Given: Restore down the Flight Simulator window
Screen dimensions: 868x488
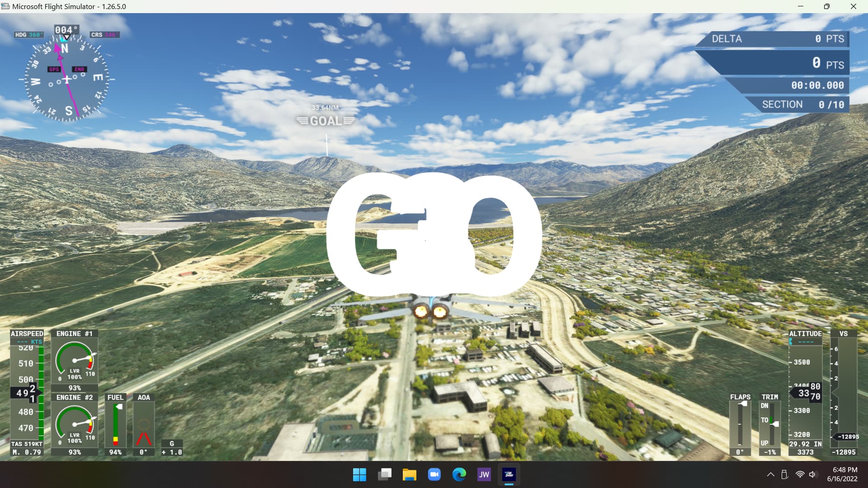Looking at the screenshot, I should pos(826,6).
